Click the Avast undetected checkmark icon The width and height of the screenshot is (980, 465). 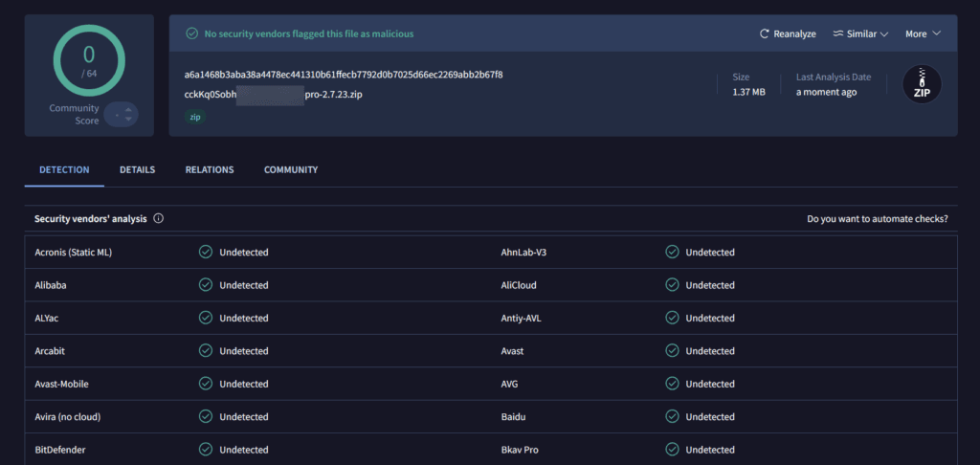(672, 351)
